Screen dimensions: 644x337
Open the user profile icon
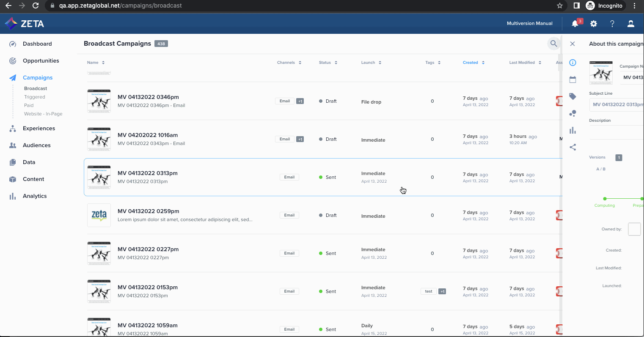[631, 24]
